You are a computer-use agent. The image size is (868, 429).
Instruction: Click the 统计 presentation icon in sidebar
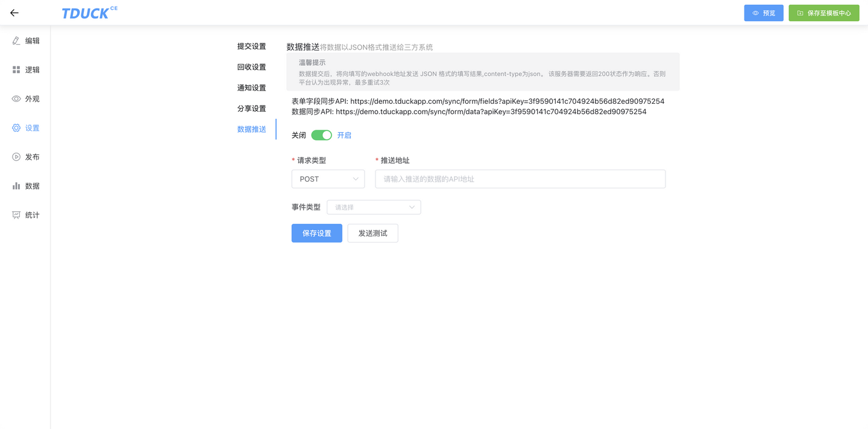[x=16, y=215]
